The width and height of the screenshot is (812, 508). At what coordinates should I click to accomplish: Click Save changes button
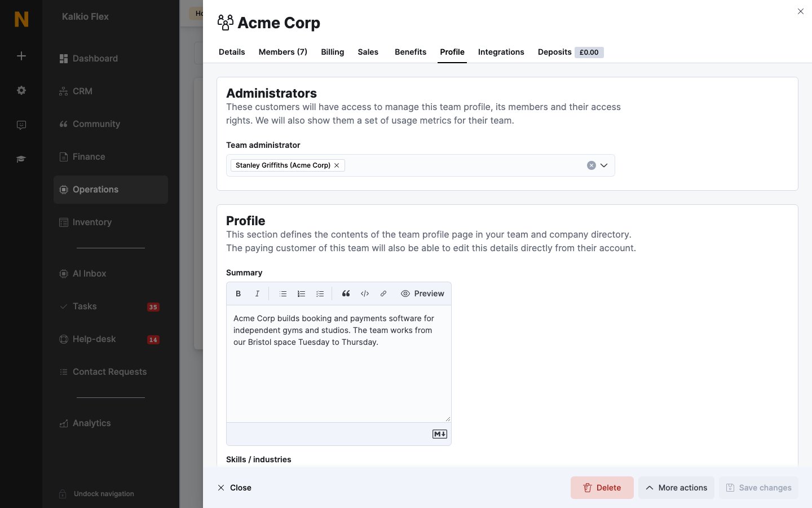[758, 488]
